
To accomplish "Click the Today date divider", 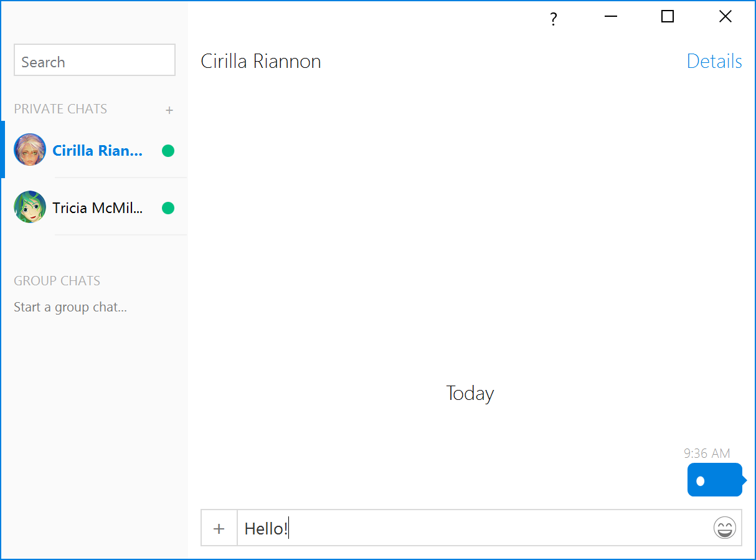I will pyautogui.click(x=470, y=393).
